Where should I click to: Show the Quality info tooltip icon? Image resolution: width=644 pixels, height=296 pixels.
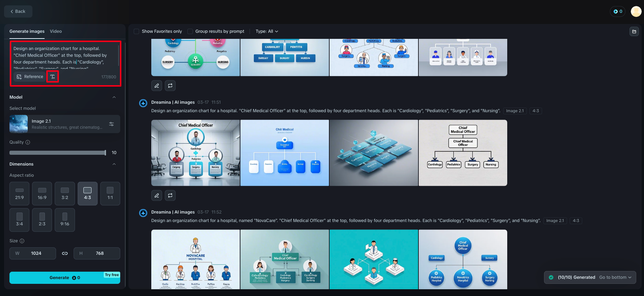point(28,142)
